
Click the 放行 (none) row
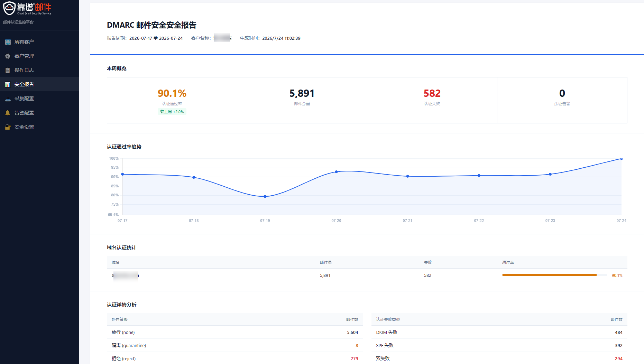(x=235, y=332)
